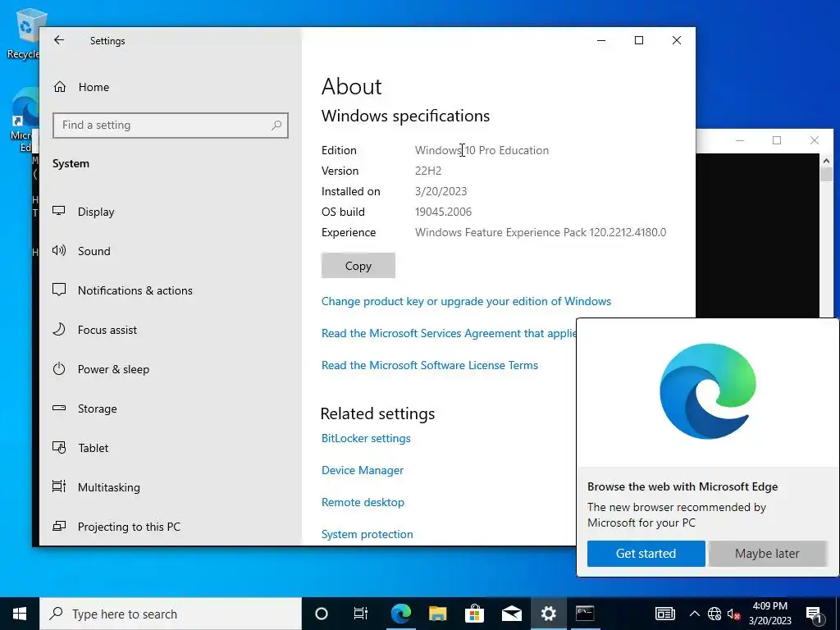Launch Microsoft Edge from the taskbar

click(x=400, y=614)
